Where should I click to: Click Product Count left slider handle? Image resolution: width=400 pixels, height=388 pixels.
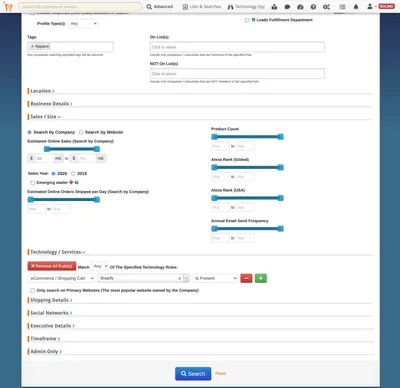click(x=214, y=137)
